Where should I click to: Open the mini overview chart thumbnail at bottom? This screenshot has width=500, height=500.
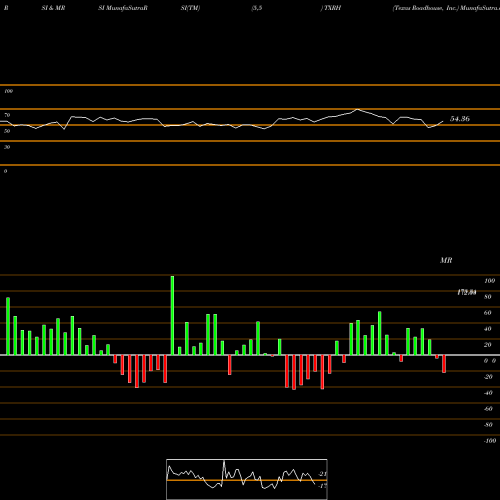click(x=247, y=479)
